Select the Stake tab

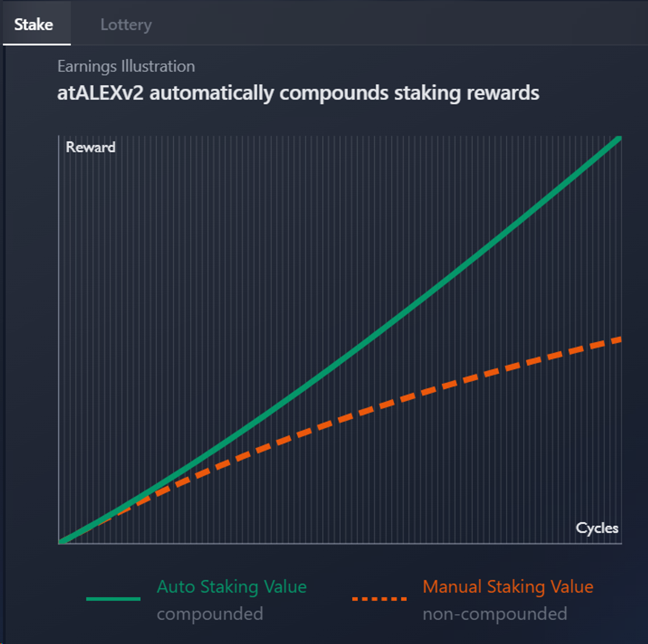[x=33, y=24]
